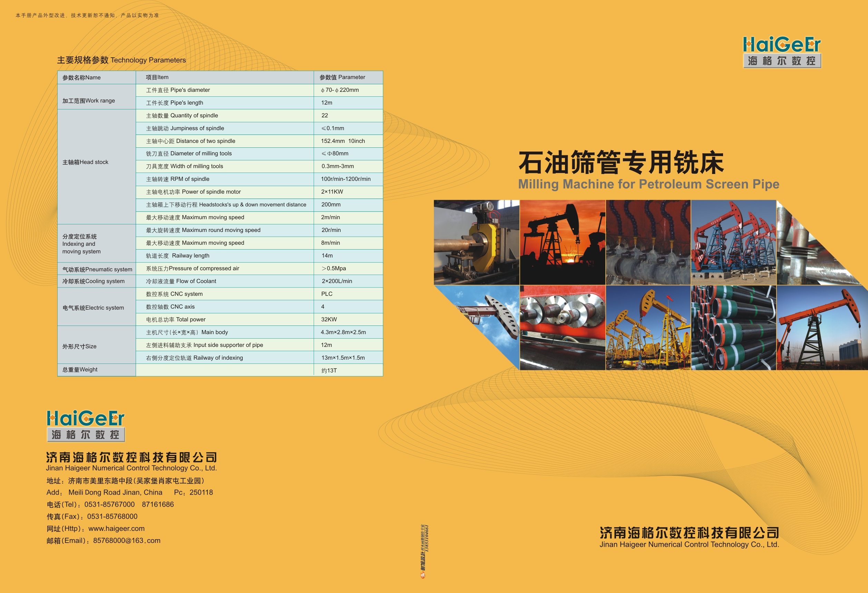Click the company name at bottom right
The width and height of the screenshot is (868, 593).
[x=689, y=537]
